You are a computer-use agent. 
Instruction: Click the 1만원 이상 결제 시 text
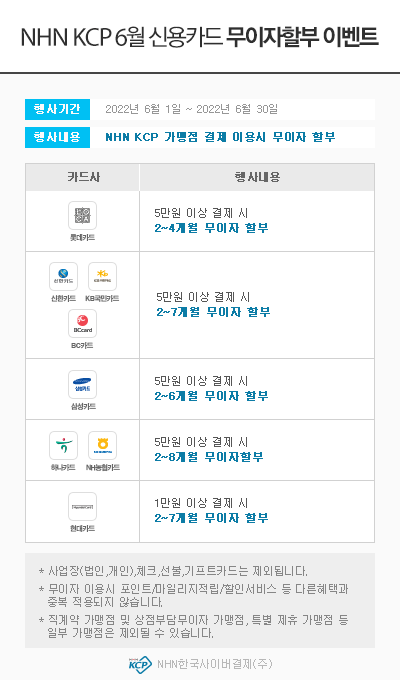coord(201,503)
